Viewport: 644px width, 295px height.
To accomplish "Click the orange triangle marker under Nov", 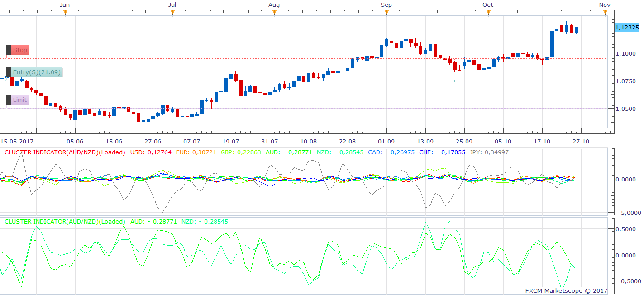I will (606, 13).
